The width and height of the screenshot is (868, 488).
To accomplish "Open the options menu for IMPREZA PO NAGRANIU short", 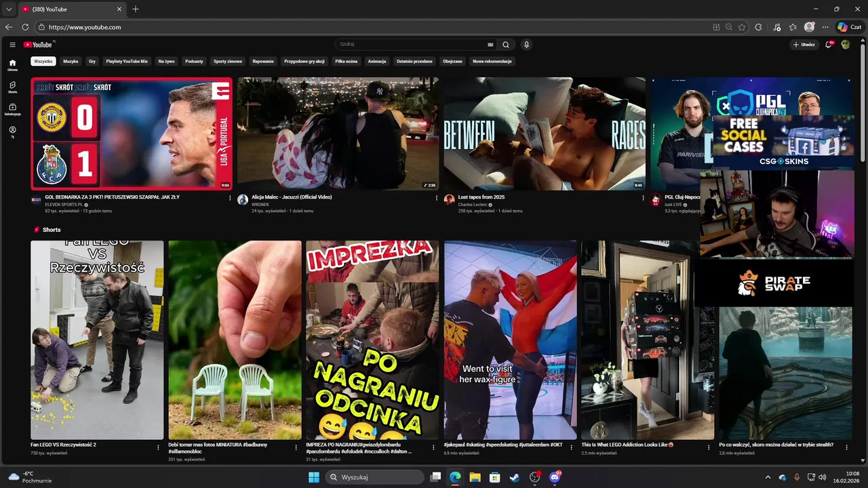I will click(433, 447).
